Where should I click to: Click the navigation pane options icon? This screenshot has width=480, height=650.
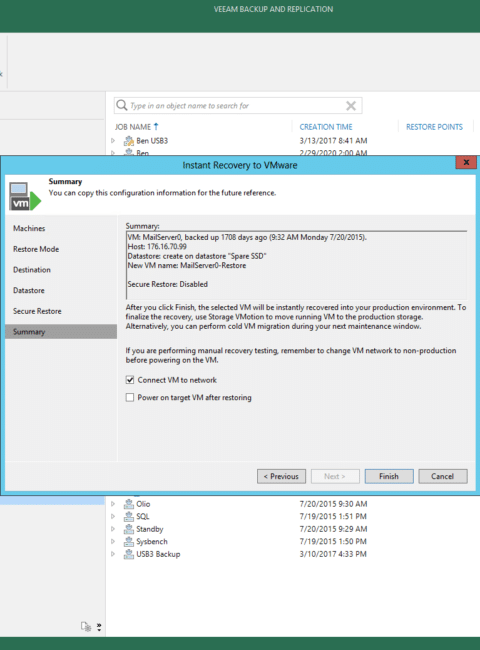click(86, 626)
